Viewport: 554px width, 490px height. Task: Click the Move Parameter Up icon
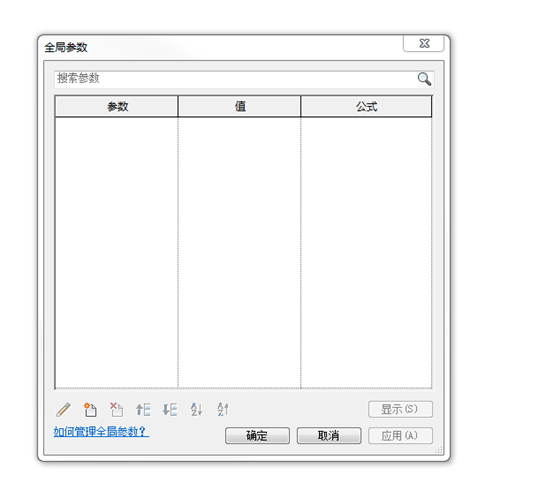point(143,410)
